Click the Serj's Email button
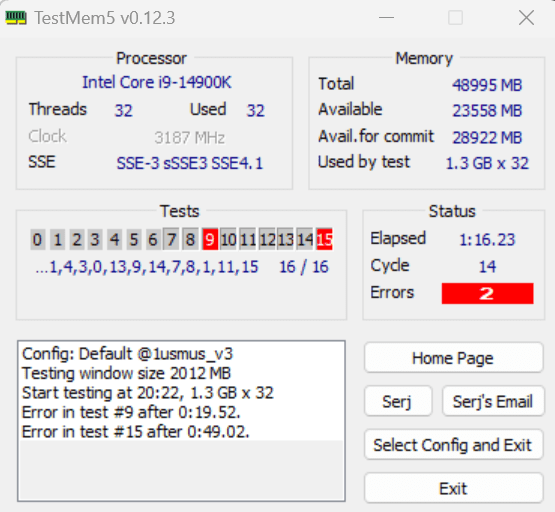This screenshot has width=555, height=512. (493, 401)
